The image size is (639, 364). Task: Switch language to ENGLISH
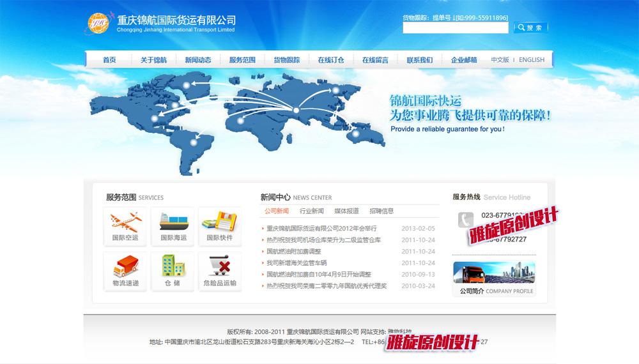point(532,60)
